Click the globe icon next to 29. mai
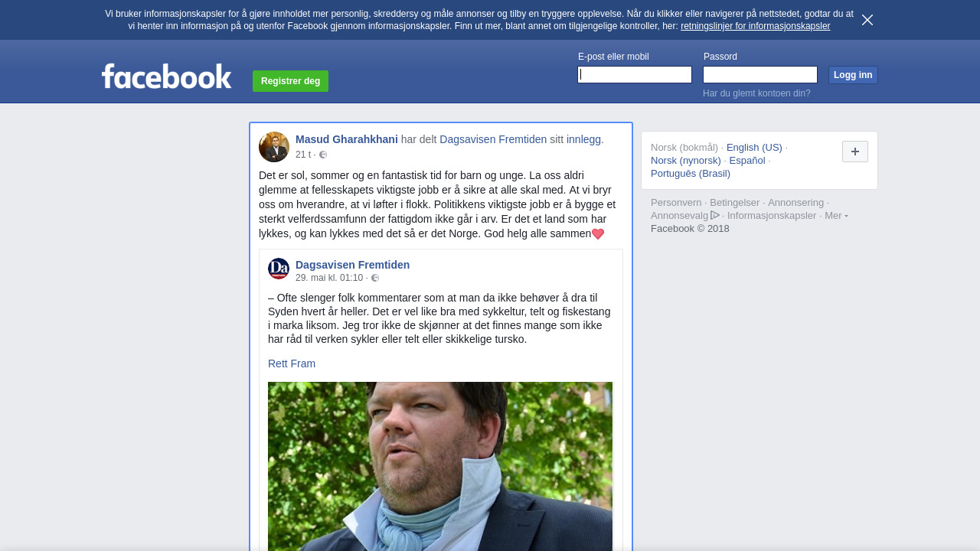The height and width of the screenshot is (551, 980). tap(375, 278)
